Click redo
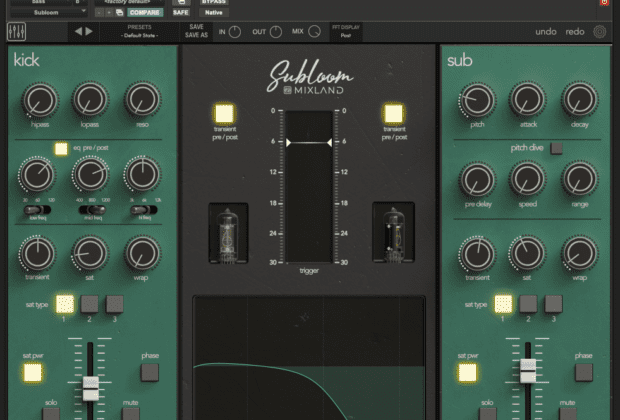 [575, 32]
